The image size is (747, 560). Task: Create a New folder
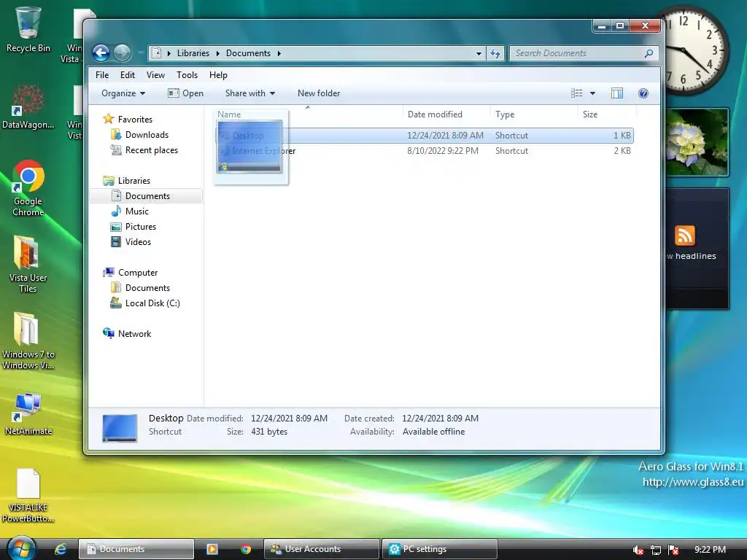[319, 93]
